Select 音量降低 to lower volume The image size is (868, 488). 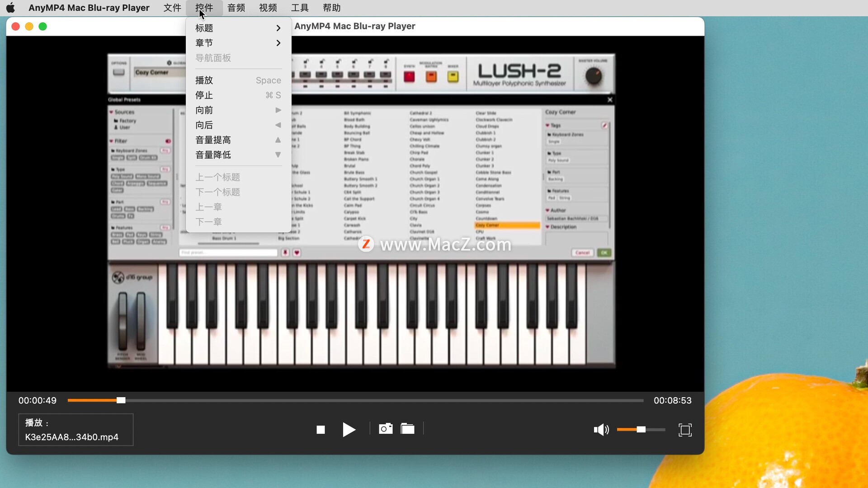coord(238,155)
